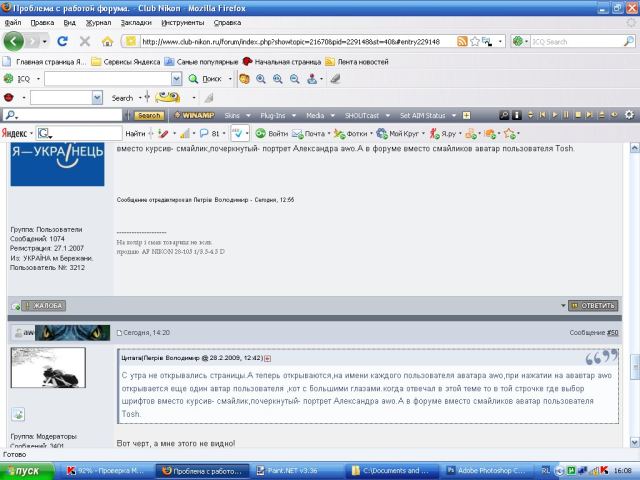The width and height of the screenshot is (640, 480).
Task: Open the Файл menu
Action: point(13,23)
